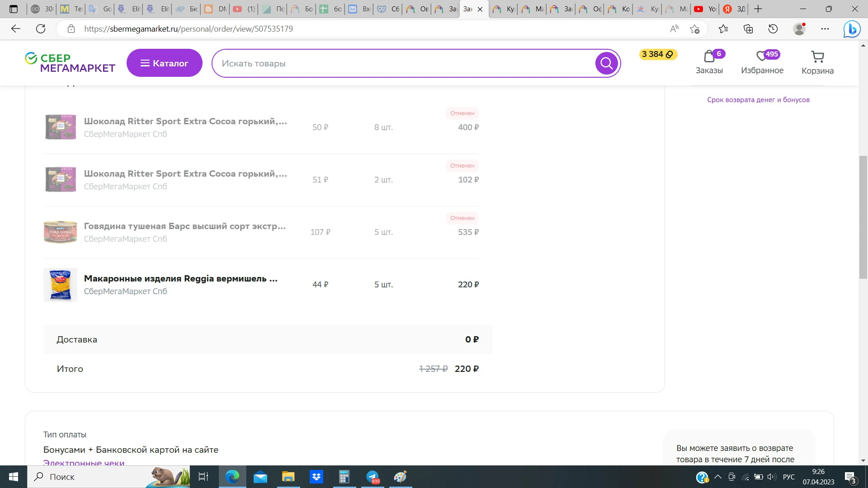Open Заказы orders bag icon

pos(709,62)
